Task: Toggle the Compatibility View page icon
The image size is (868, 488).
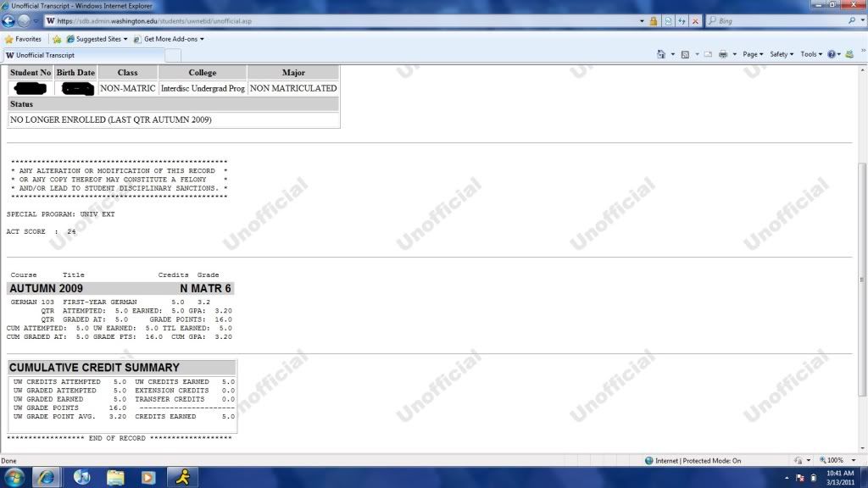Action: [x=669, y=21]
